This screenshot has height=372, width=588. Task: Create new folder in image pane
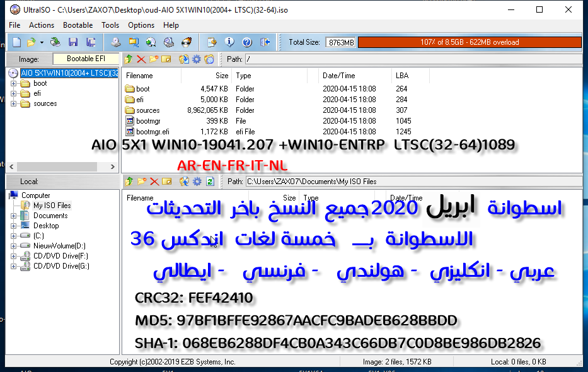pos(154,59)
